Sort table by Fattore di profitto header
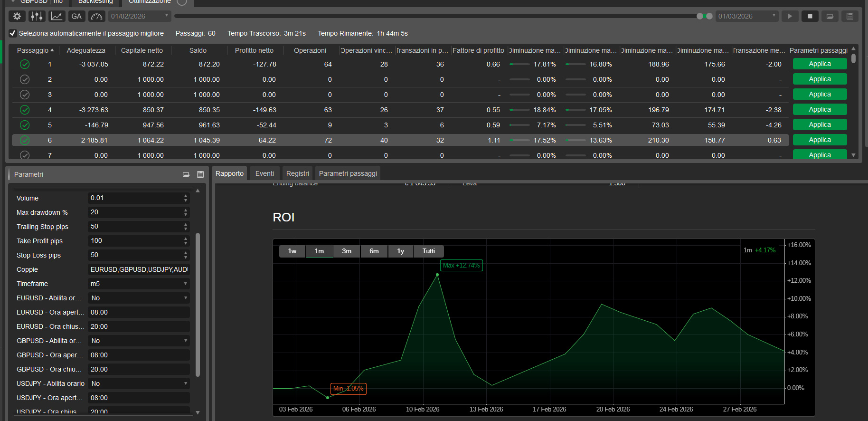 [x=478, y=50]
